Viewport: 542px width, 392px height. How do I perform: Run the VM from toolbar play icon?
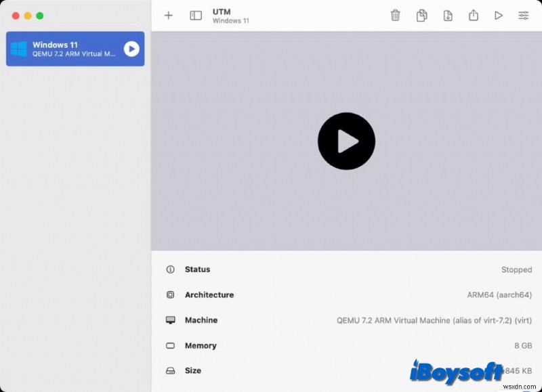click(x=498, y=15)
